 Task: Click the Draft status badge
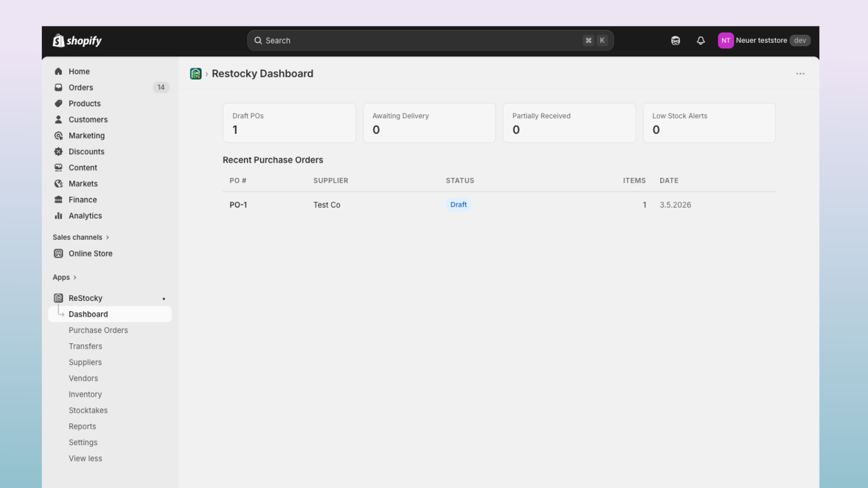(x=458, y=205)
